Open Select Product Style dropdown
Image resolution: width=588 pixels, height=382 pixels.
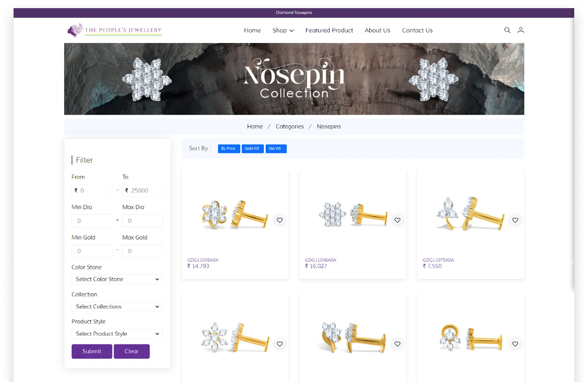pos(117,334)
